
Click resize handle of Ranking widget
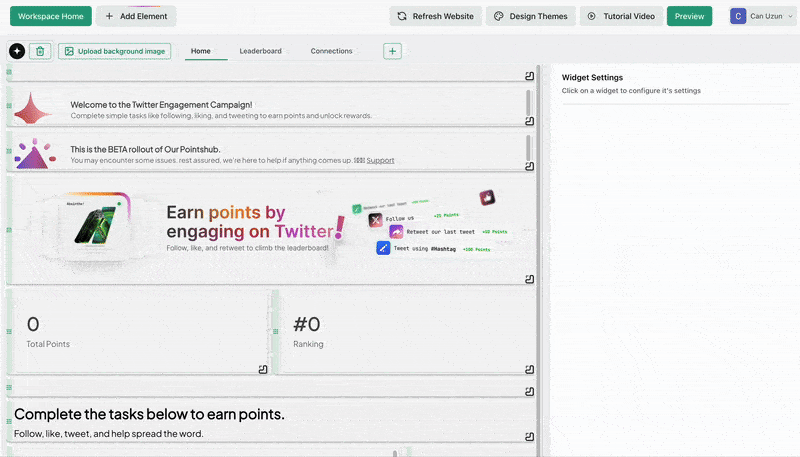(530, 369)
